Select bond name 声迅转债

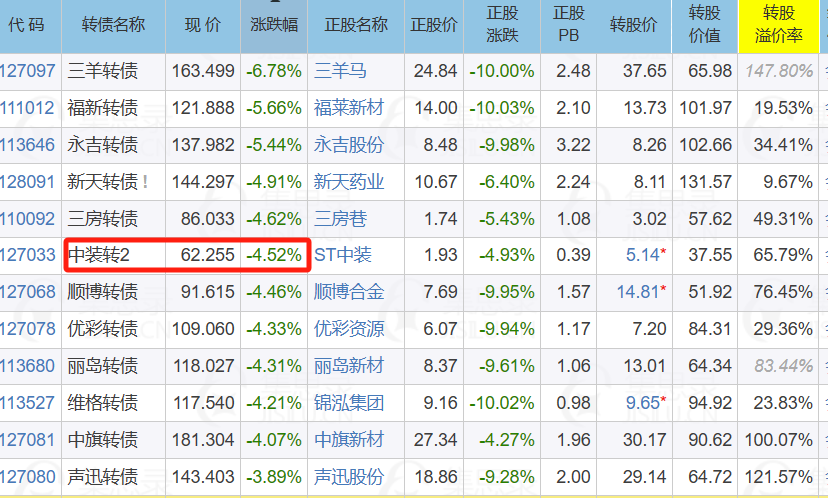(x=102, y=477)
